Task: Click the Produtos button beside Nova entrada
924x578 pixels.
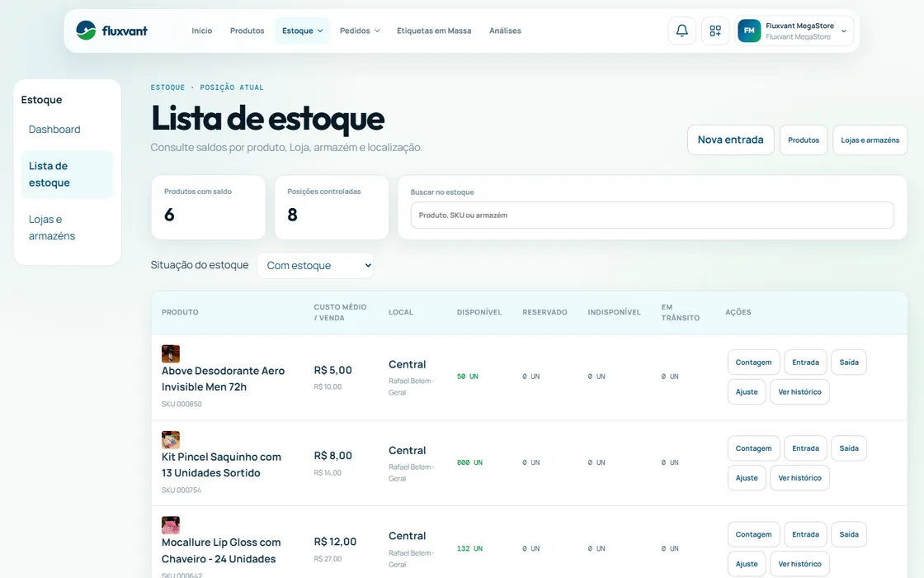Action: coord(804,140)
